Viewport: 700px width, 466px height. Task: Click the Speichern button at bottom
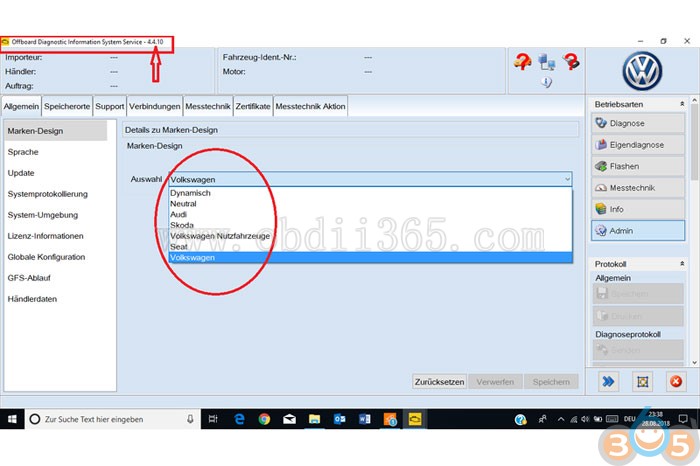tap(551, 382)
